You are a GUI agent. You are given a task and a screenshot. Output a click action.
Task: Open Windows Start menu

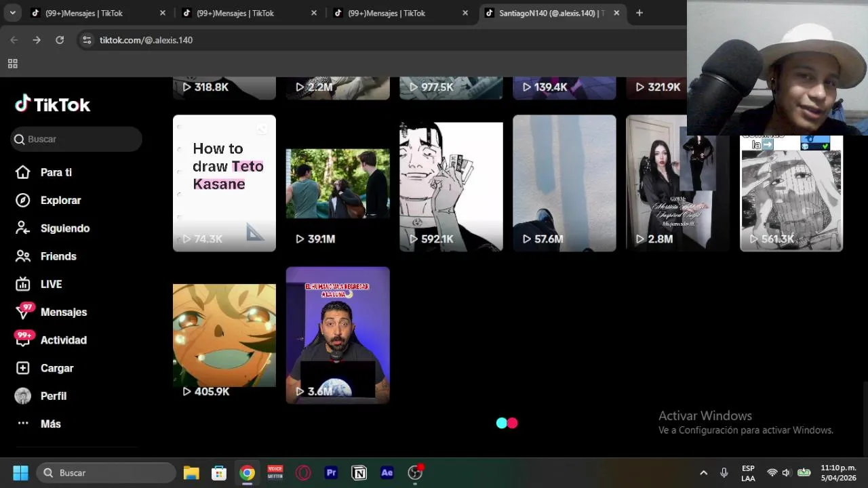click(20, 472)
